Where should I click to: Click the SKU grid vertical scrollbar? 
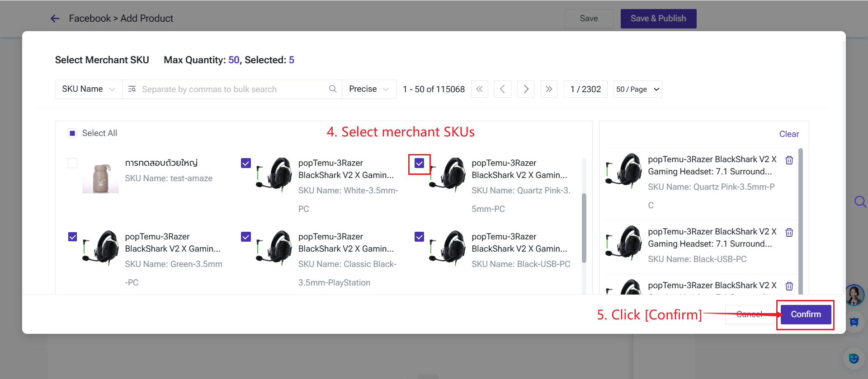tap(584, 228)
